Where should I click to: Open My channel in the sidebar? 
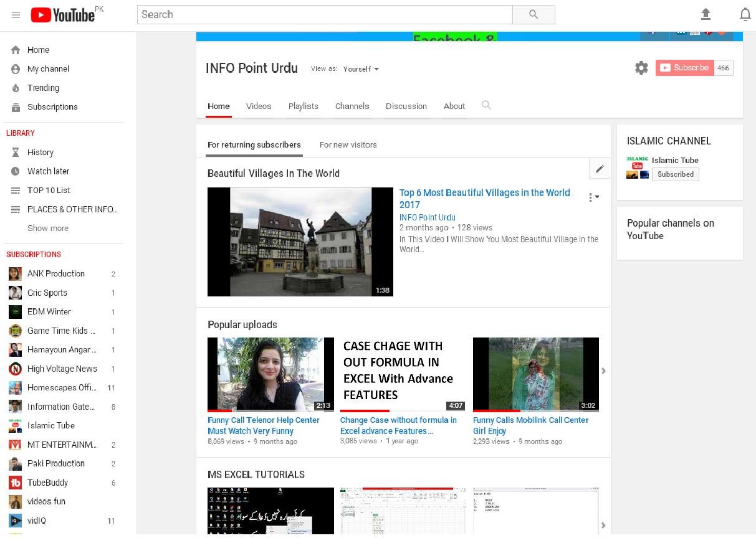[x=49, y=69]
